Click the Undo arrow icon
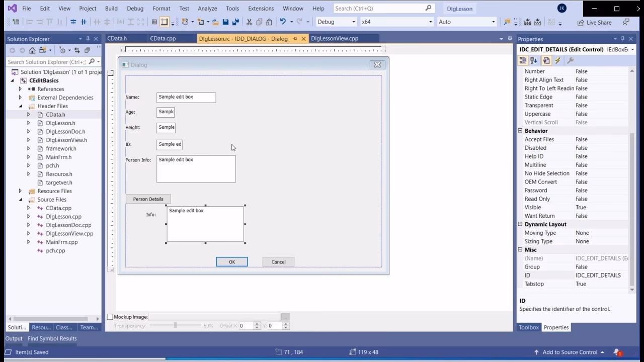 pos(283,22)
